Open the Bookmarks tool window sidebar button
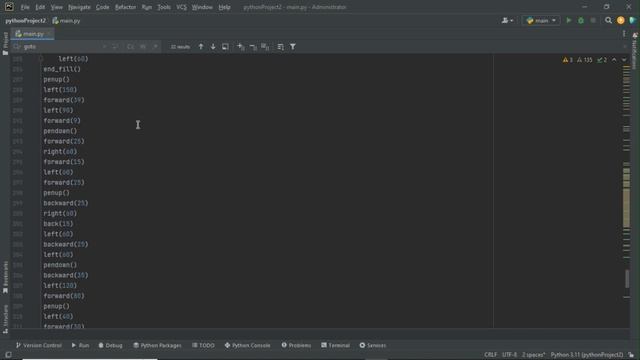 [x=5, y=278]
